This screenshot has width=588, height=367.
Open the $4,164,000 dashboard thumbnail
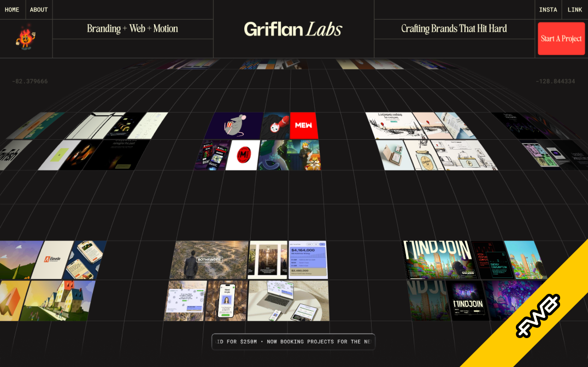[x=308, y=260]
